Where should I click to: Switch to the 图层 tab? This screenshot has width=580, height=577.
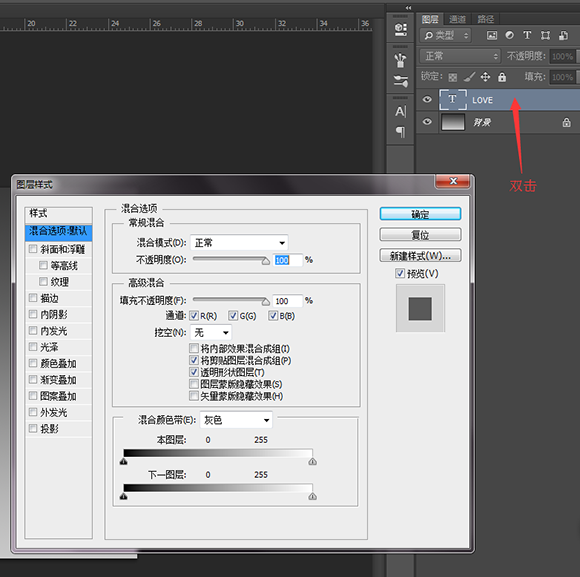coord(430,19)
